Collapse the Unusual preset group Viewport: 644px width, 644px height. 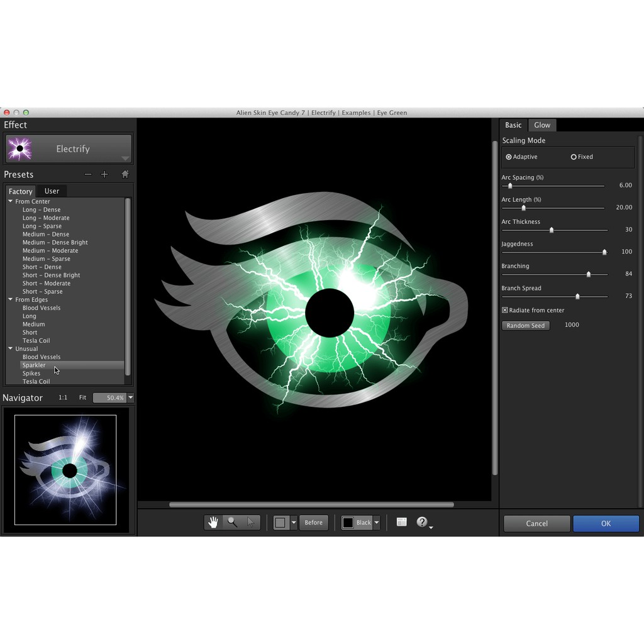click(x=10, y=348)
